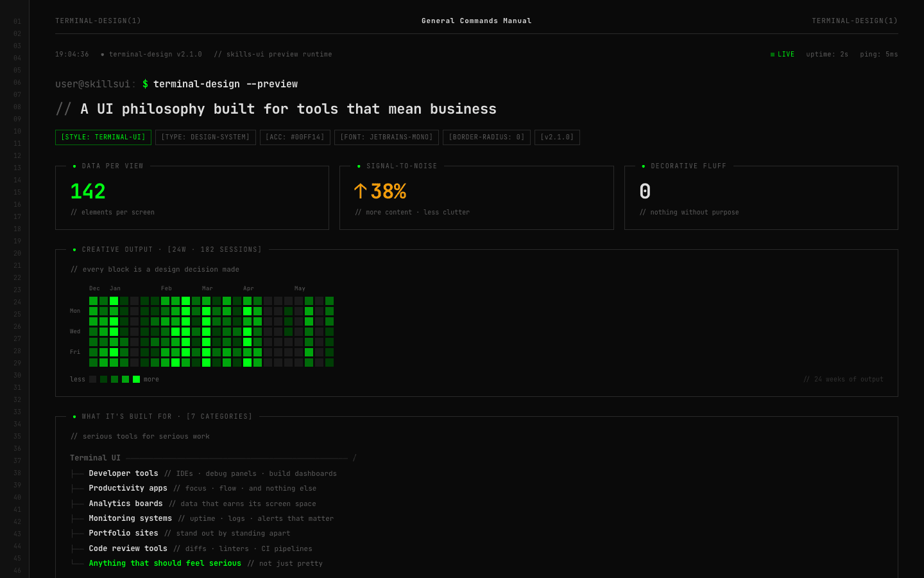924x578 pixels.
Task: Click the '// skills-ui preview runtime' text
Action: click(x=273, y=55)
